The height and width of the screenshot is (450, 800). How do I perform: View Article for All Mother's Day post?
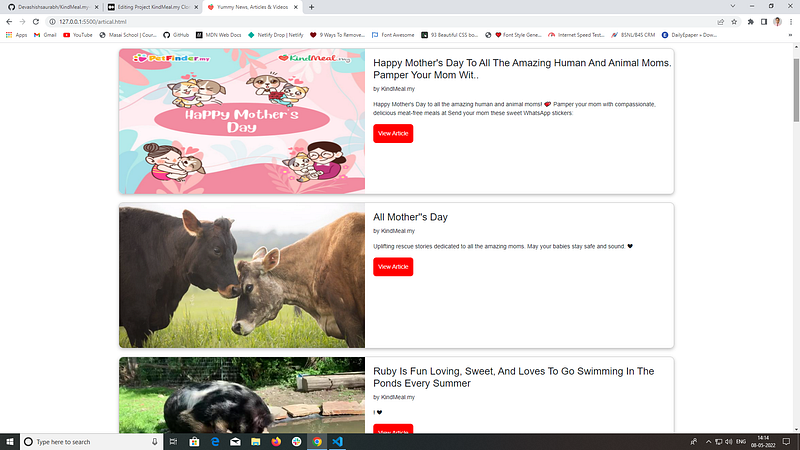click(393, 267)
